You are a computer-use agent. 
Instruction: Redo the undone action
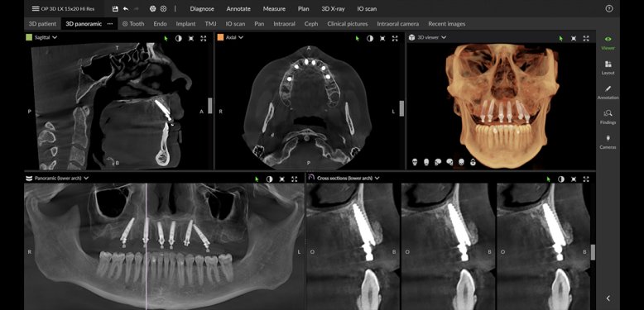[137, 8]
